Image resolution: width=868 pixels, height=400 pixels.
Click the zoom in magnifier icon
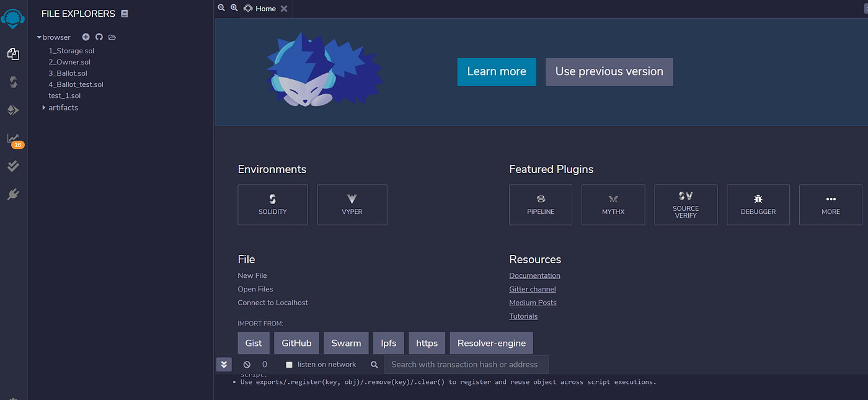(x=234, y=8)
